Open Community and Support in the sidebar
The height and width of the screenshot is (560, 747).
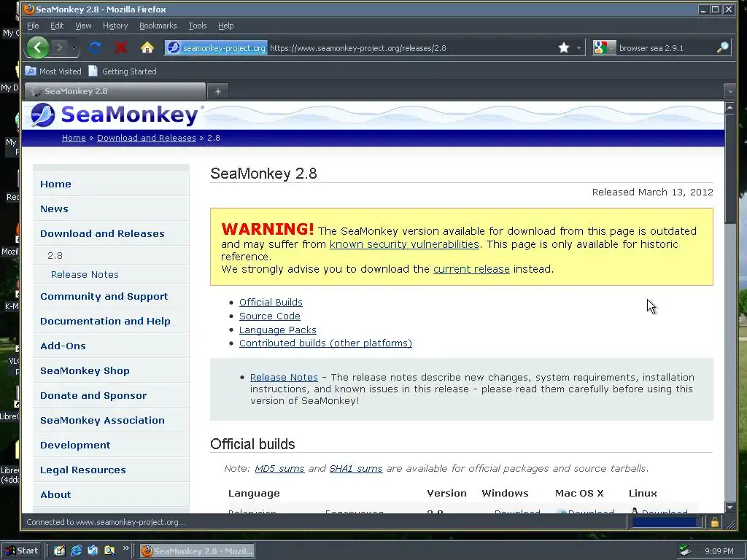104,296
